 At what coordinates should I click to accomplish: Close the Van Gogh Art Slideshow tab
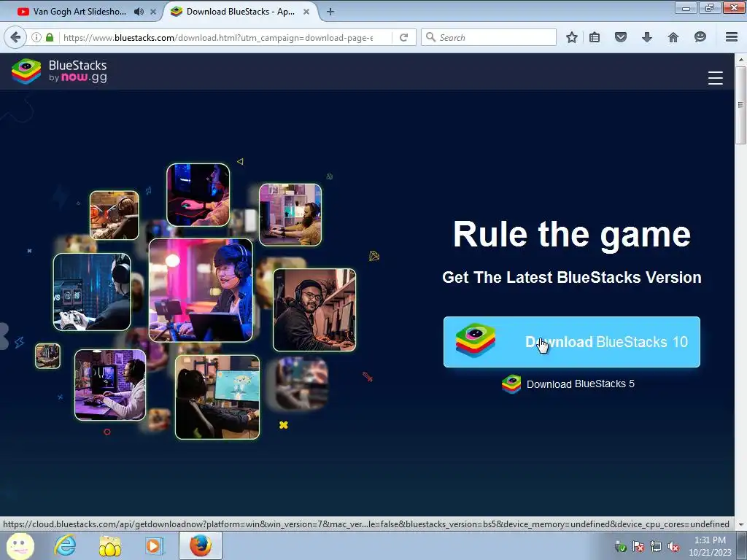(x=153, y=12)
